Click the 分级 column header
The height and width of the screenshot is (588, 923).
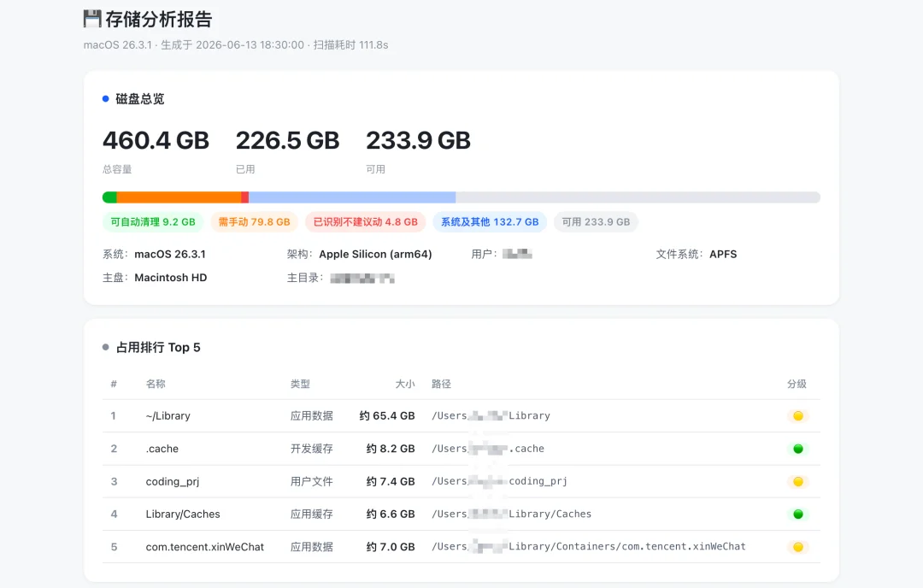pyautogui.click(x=797, y=384)
